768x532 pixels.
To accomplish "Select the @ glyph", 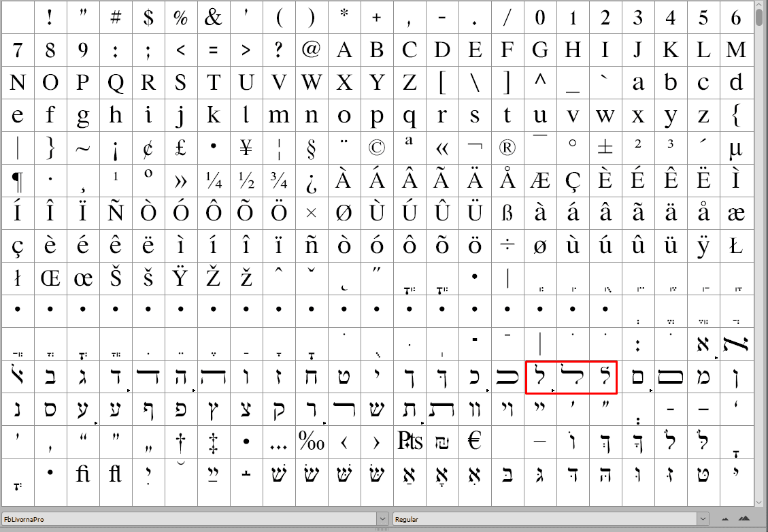I will click(x=312, y=50).
